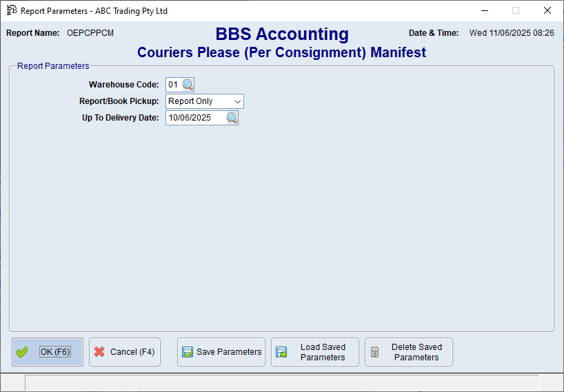
Task: Click the Cancel (F4) button
Action: [x=125, y=352]
